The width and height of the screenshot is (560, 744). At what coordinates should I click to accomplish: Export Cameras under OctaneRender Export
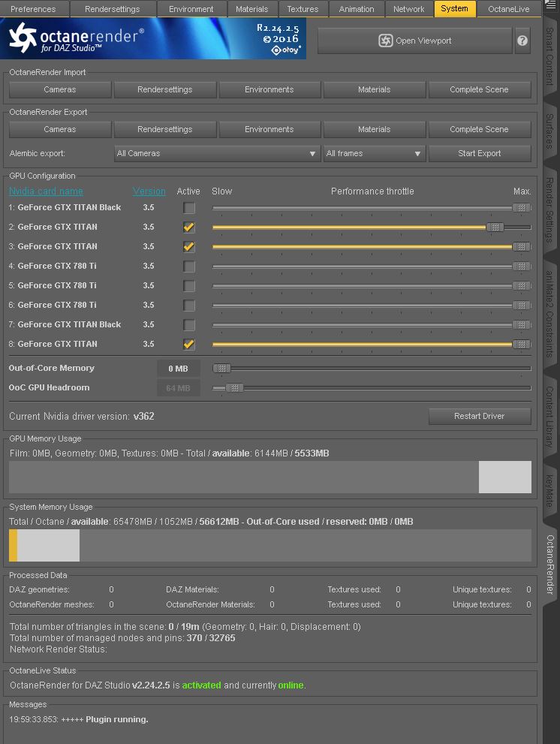click(x=60, y=130)
